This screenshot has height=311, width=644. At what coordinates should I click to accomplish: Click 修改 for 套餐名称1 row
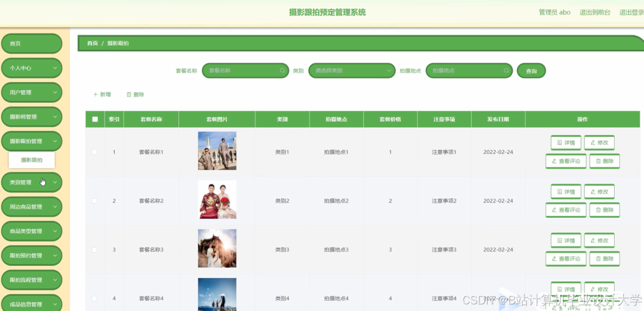click(599, 143)
